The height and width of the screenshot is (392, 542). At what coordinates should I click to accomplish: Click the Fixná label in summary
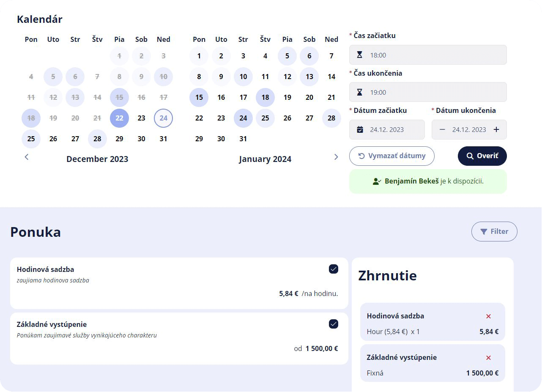click(x=375, y=373)
